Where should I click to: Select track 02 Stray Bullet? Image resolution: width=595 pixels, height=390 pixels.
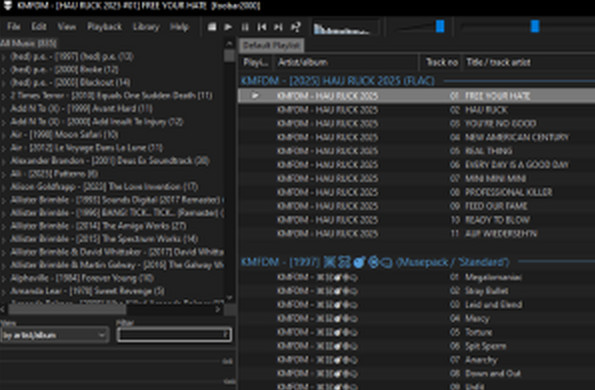(417, 291)
